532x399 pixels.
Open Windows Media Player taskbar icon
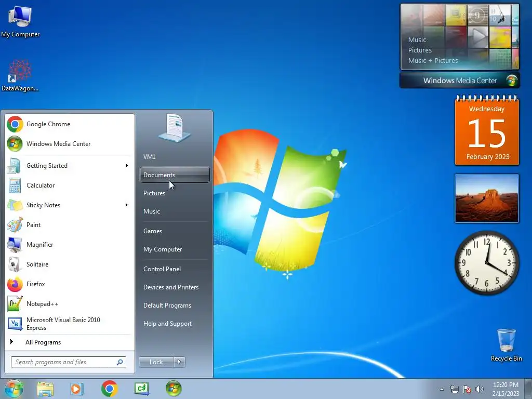tap(77, 389)
